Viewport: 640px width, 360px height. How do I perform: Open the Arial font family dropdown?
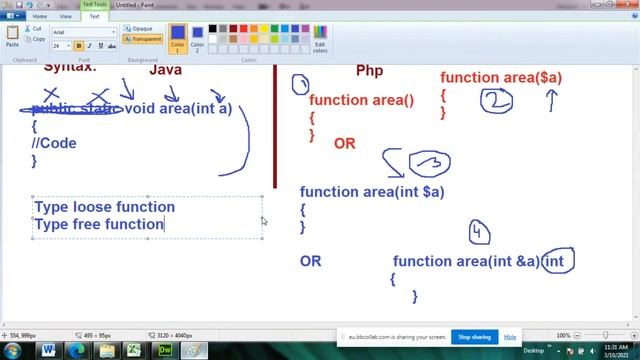pyautogui.click(x=113, y=32)
